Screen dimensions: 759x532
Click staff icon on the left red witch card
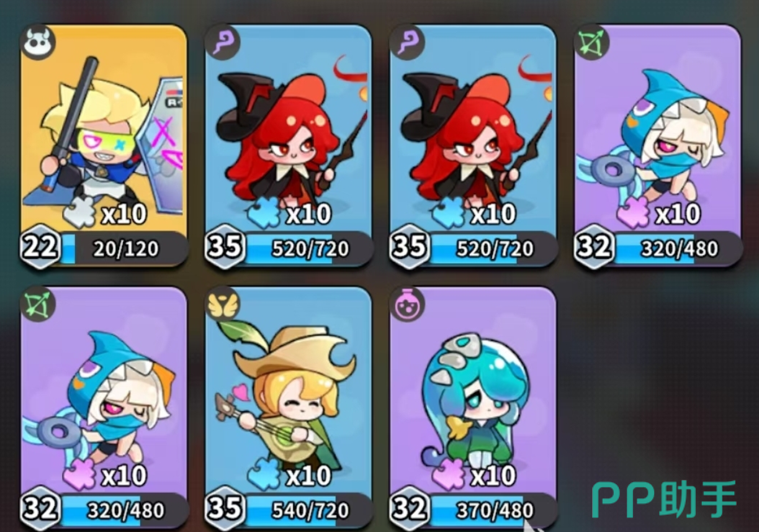click(223, 42)
